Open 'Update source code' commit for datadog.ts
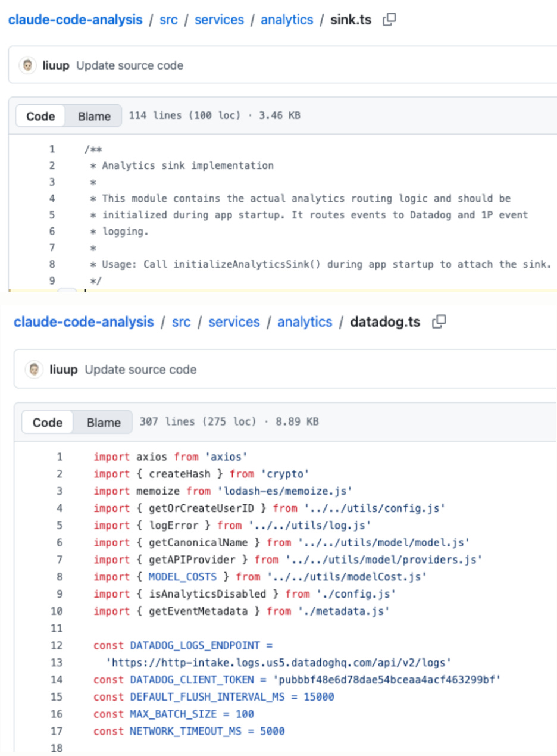 tap(140, 369)
